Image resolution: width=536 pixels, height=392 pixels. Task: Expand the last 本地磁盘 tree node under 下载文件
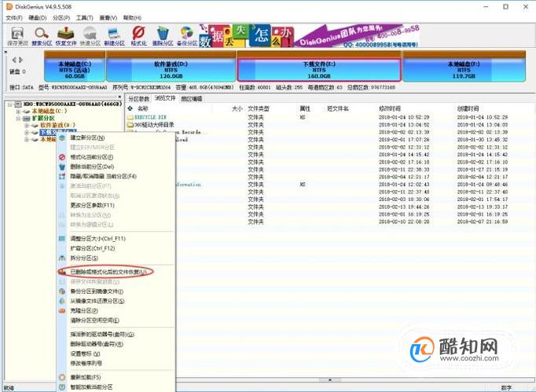coord(26,139)
